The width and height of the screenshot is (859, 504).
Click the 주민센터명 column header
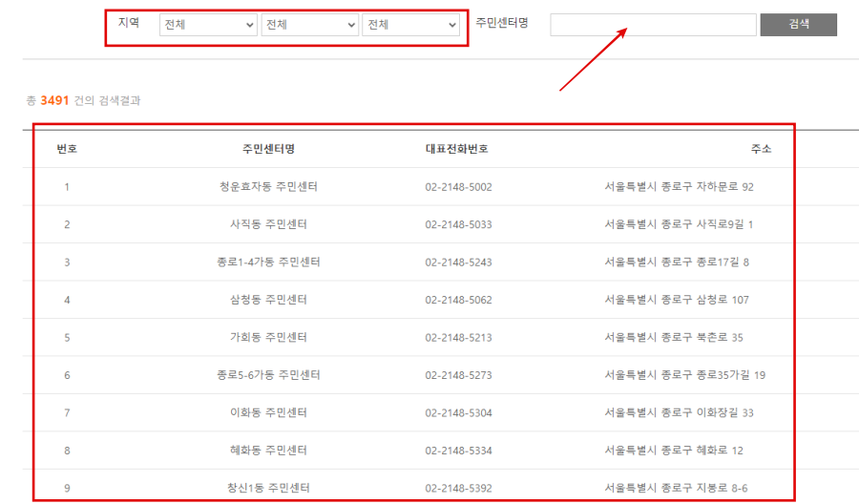(x=268, y=149)
